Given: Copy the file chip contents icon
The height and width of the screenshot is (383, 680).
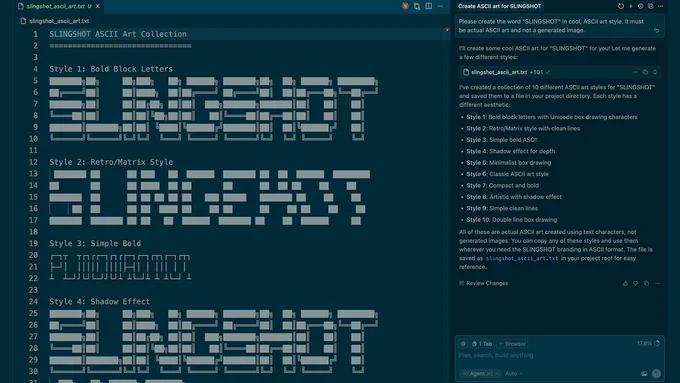Looking at the screenshot, I should 645,72.
